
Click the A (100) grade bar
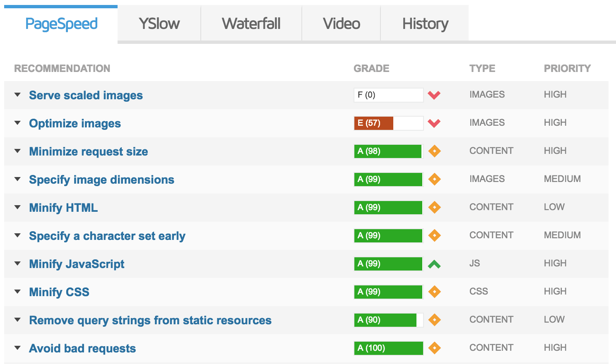389,348
